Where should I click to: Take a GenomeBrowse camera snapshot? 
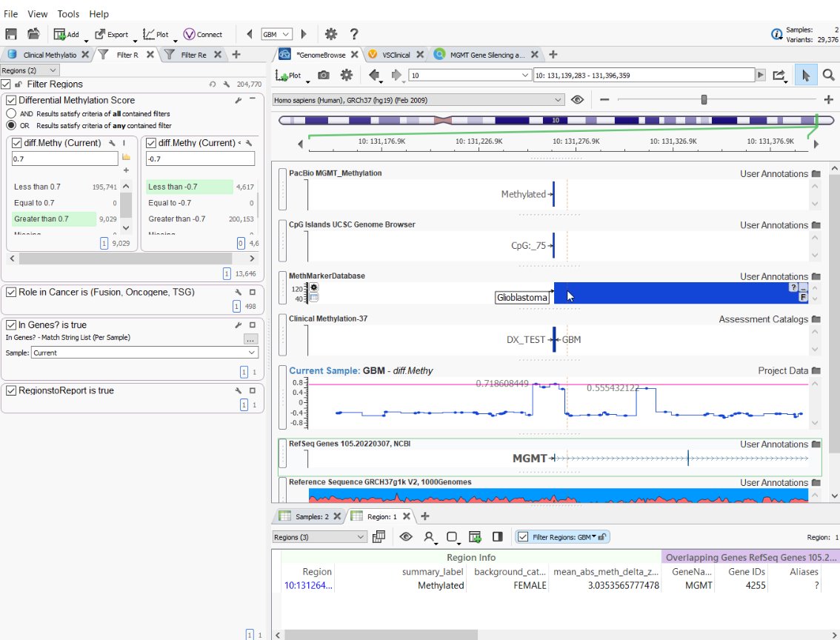324,76
